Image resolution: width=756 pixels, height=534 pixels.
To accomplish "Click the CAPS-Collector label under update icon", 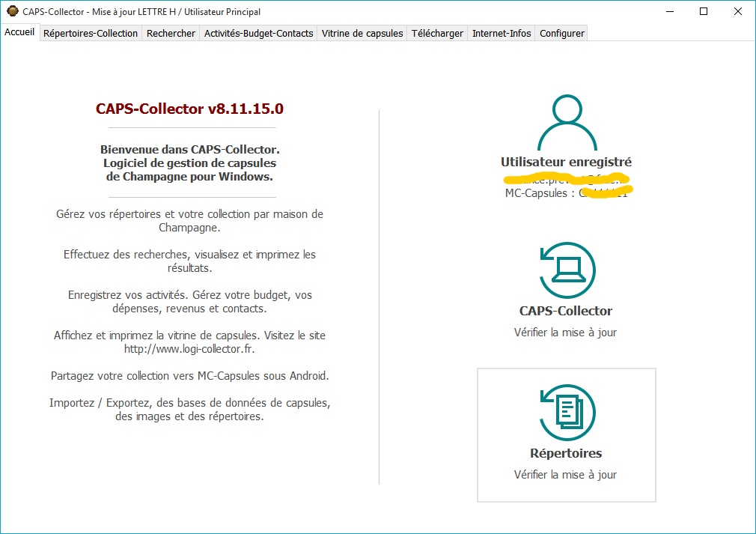I will 566,311.
